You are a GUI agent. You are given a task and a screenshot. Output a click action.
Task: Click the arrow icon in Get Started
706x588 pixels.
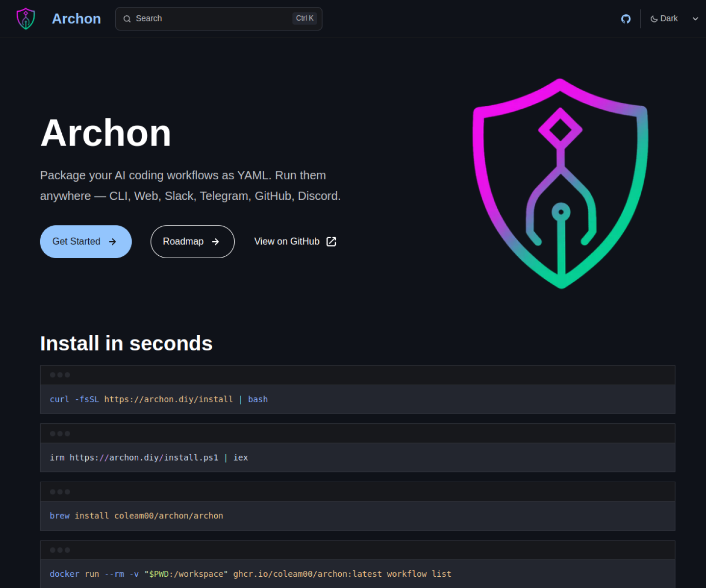tap(112, 242)
